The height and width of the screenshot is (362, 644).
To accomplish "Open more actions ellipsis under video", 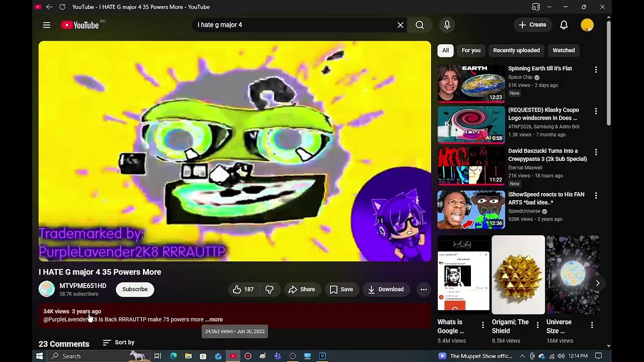I will (x=424, y=289).
